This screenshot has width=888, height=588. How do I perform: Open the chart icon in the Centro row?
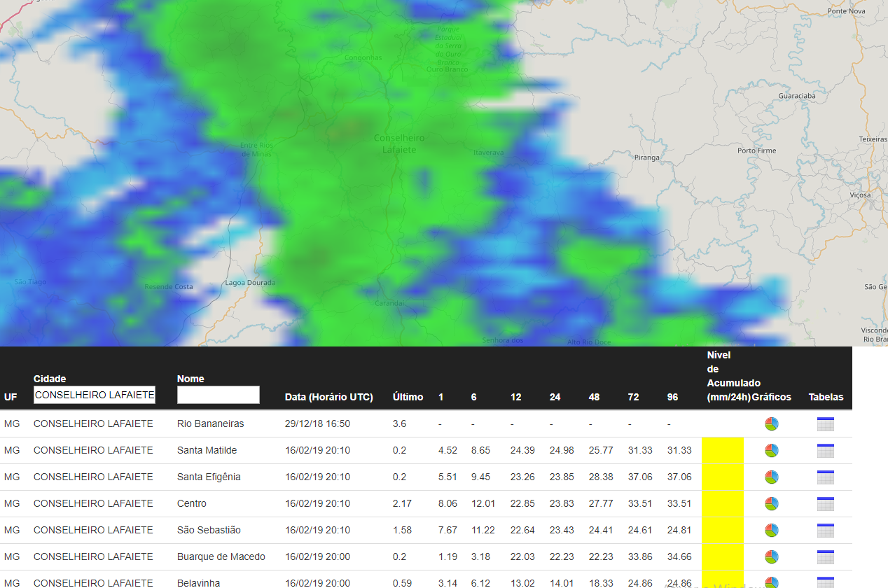pos(771,504)
